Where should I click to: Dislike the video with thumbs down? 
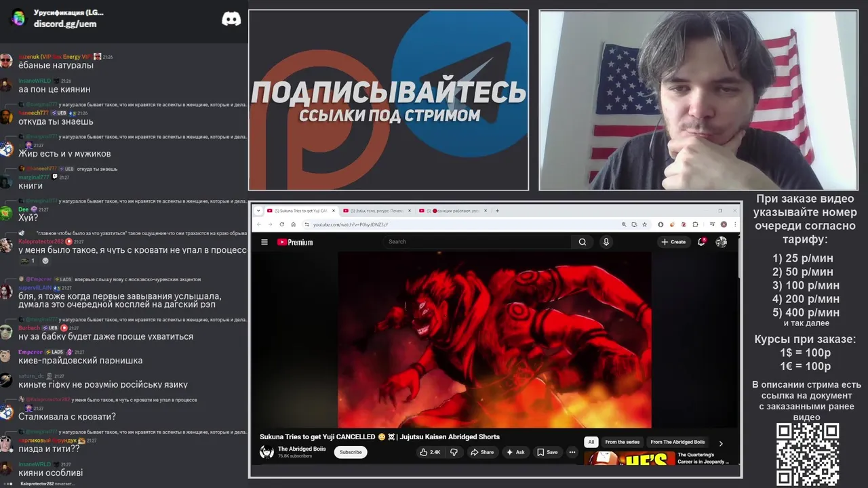(454, 452)
